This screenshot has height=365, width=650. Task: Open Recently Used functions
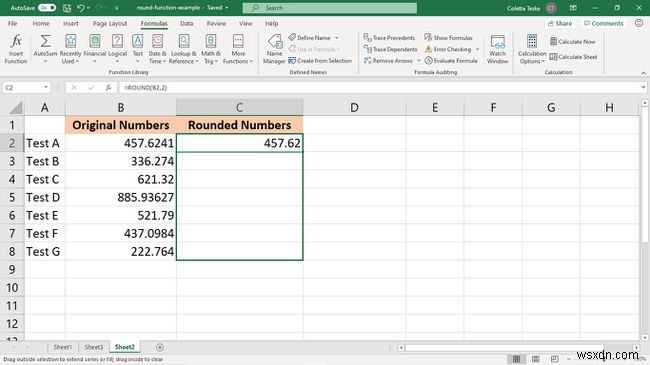click(x=70, y=49)
